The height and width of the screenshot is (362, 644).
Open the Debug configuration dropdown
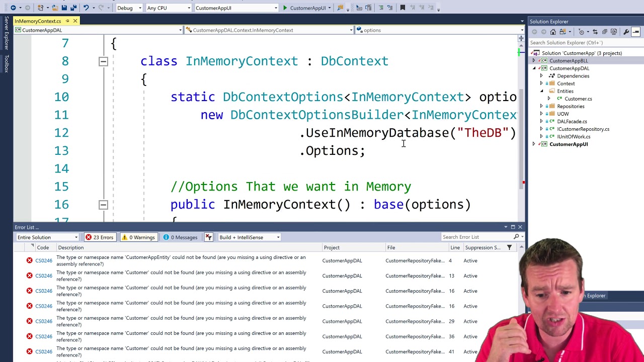pyautogui.click(x=129, y=8)
